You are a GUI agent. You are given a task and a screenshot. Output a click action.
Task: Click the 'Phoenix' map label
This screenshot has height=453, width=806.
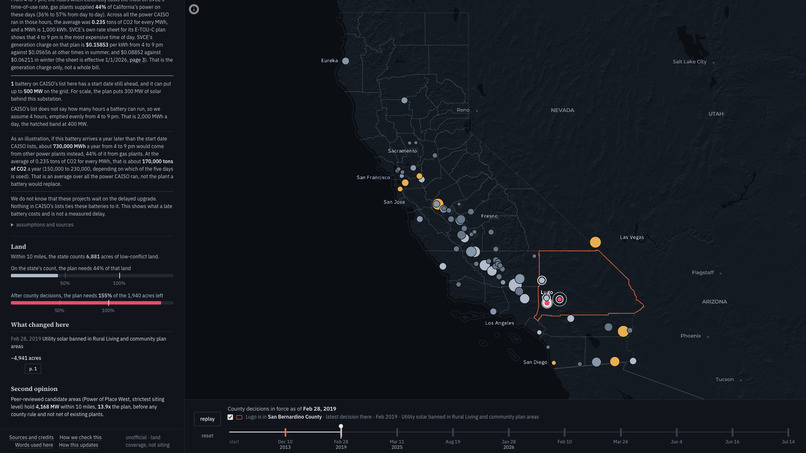(x=690, y=336)
